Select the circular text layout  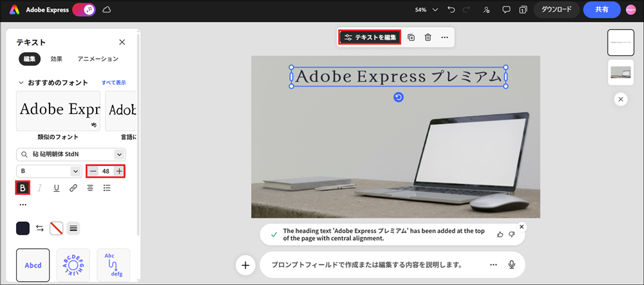tap(73, 265)
